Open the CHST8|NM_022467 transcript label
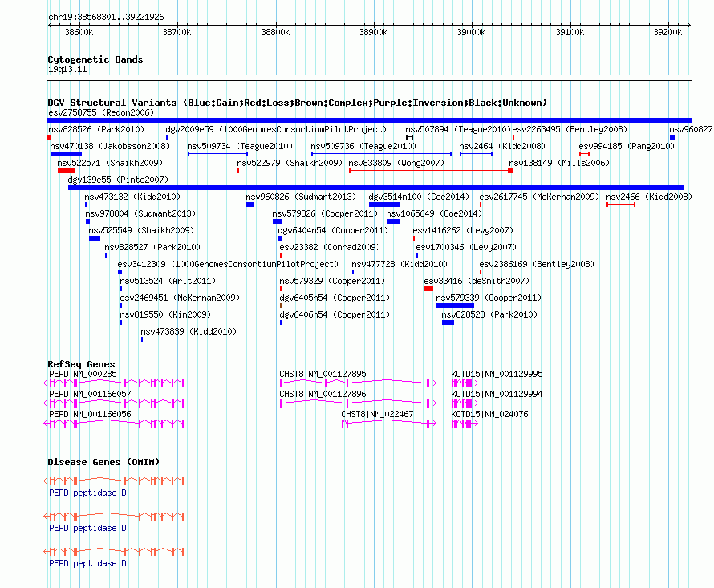Image resolution: width=714 pixels, height=588 pixels. pyautogui.click(x=378, y=414)
